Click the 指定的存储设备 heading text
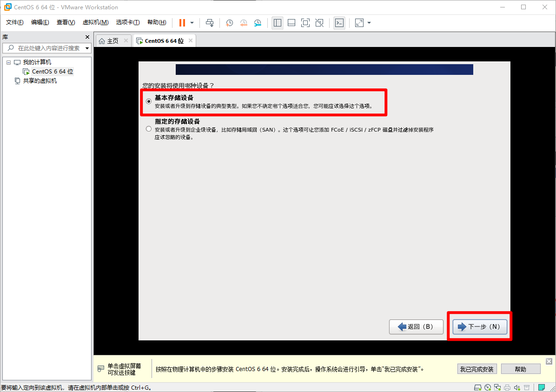This screenshot has height=392, width=556. [177, 121]
